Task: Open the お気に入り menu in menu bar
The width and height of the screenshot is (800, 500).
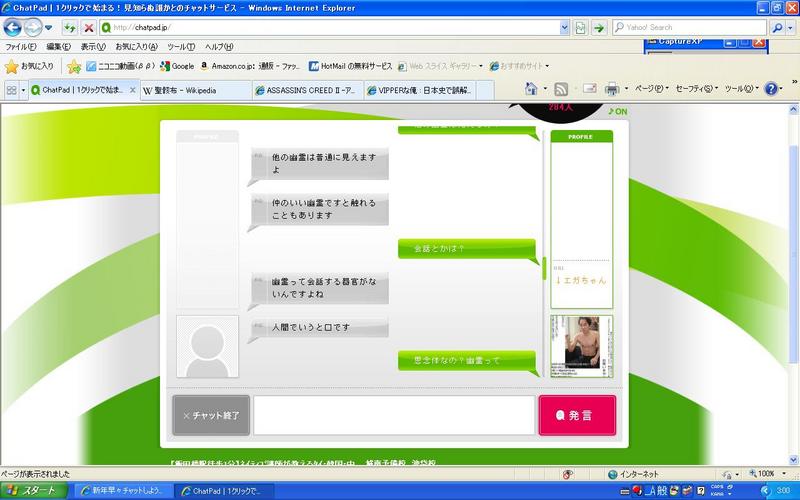Action: point(136,46)
